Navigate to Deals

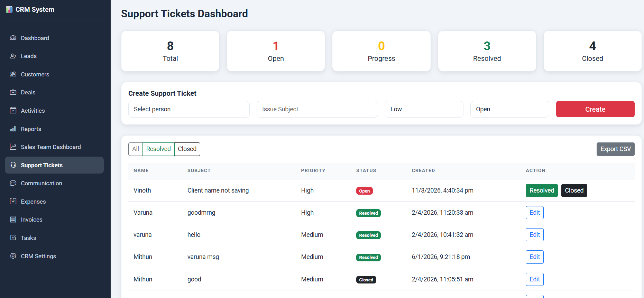coord(54,92)
